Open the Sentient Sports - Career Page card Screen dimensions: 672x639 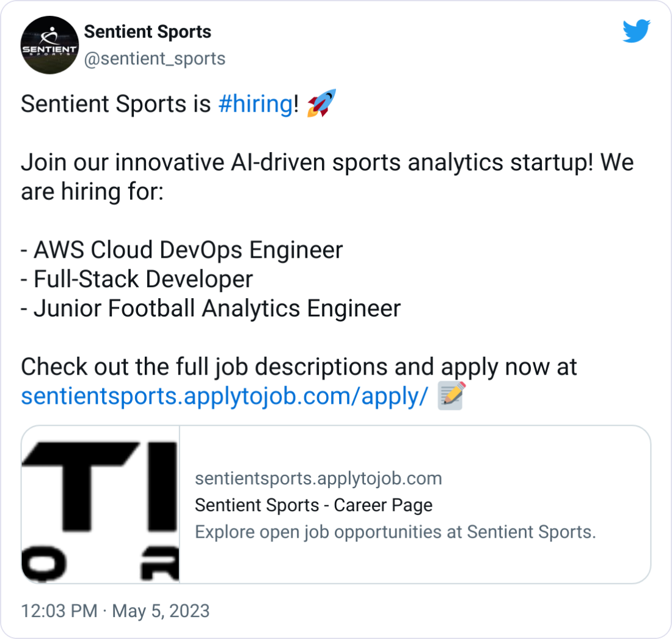click(x=313, y=505)
